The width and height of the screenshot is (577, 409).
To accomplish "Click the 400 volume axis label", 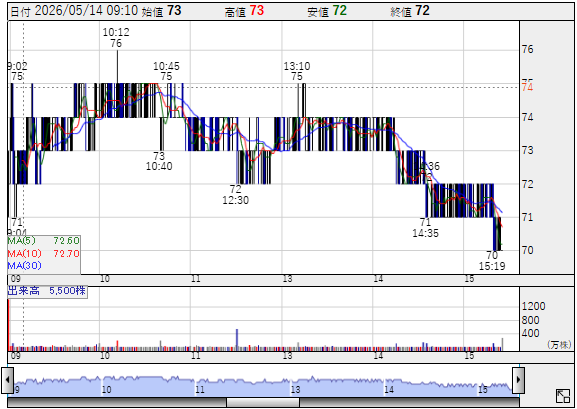I will [530, 333].
